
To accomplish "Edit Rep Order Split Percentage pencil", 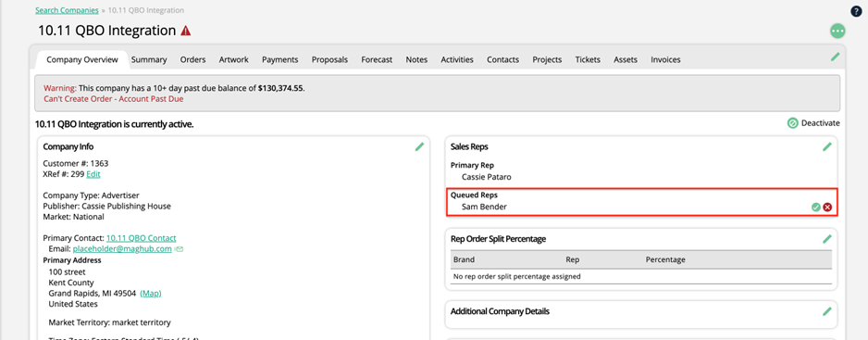I will [827, 238].
